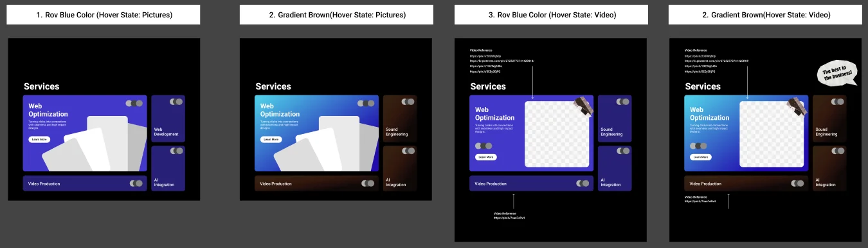Select Video Production bar in Gradient Brown Pictures frame
The image size is (868, 248).
pyautogui.click(x=317, y=184)
